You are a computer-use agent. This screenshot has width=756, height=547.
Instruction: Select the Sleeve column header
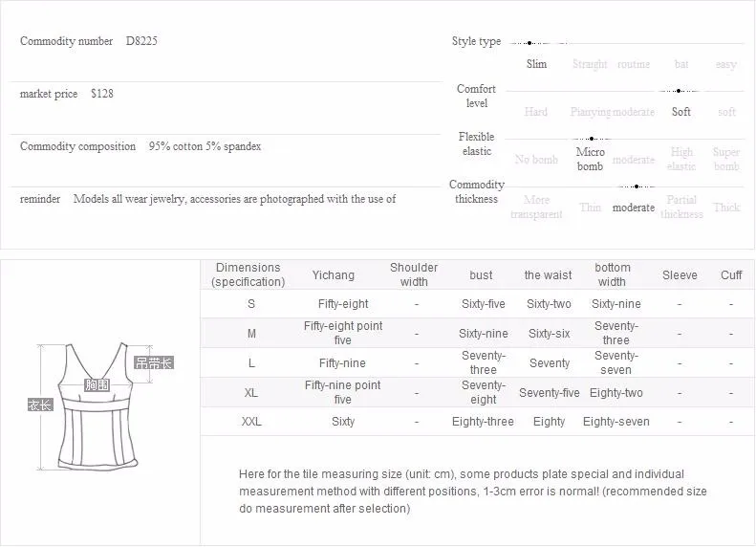[x=680, y=275]
